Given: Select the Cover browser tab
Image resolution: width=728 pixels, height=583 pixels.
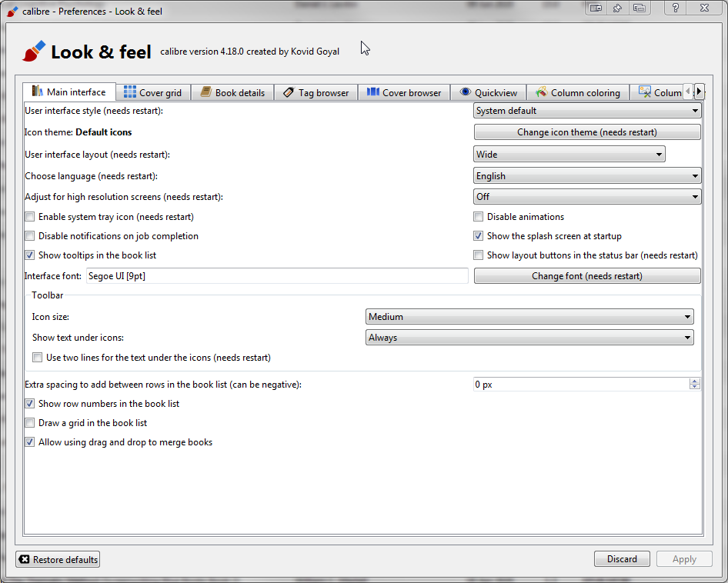Looking at the screenshot, I should pos(403,92).
